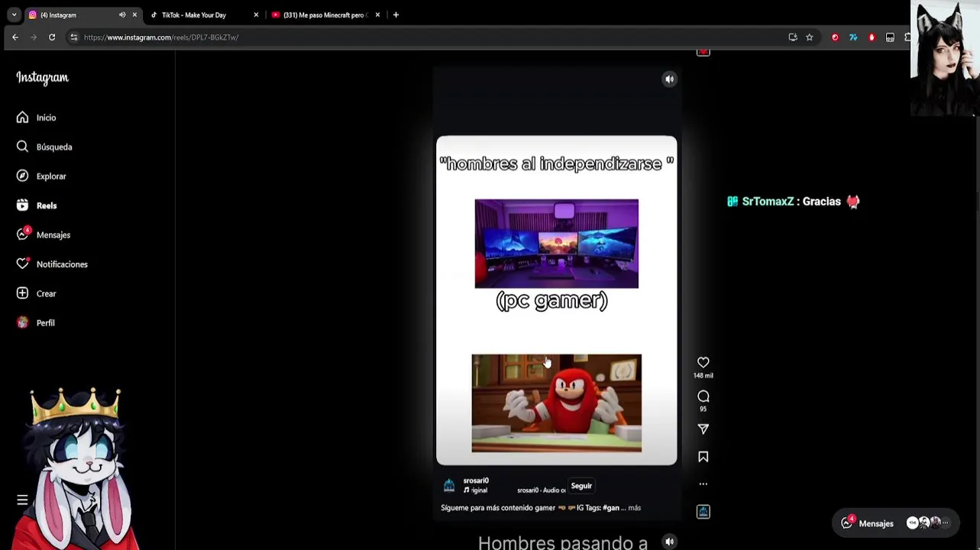Open the red circular extension icon
The image size is (980, 550).
point(835,37)
